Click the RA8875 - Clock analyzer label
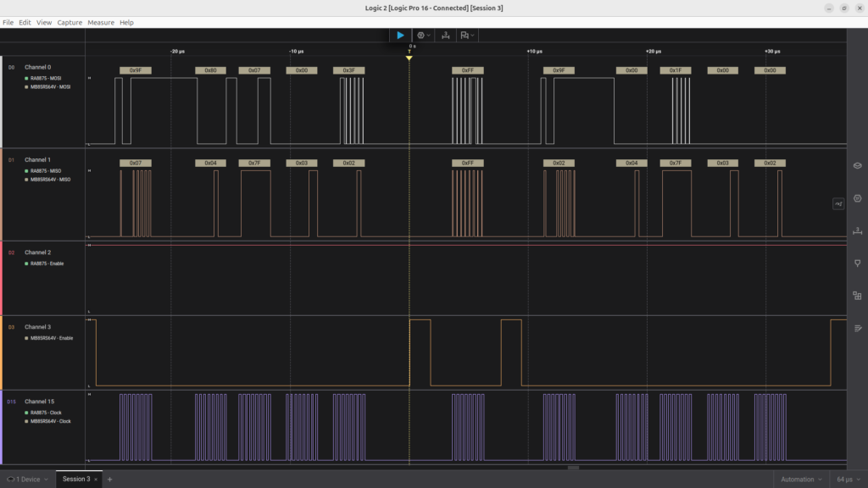Screen dimensions: 868x488 click(46, 413)
